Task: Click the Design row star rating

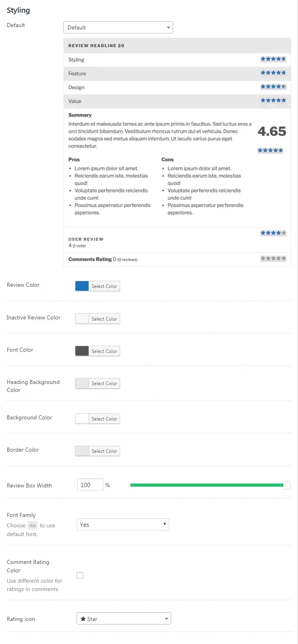Action: coord(273,87)
